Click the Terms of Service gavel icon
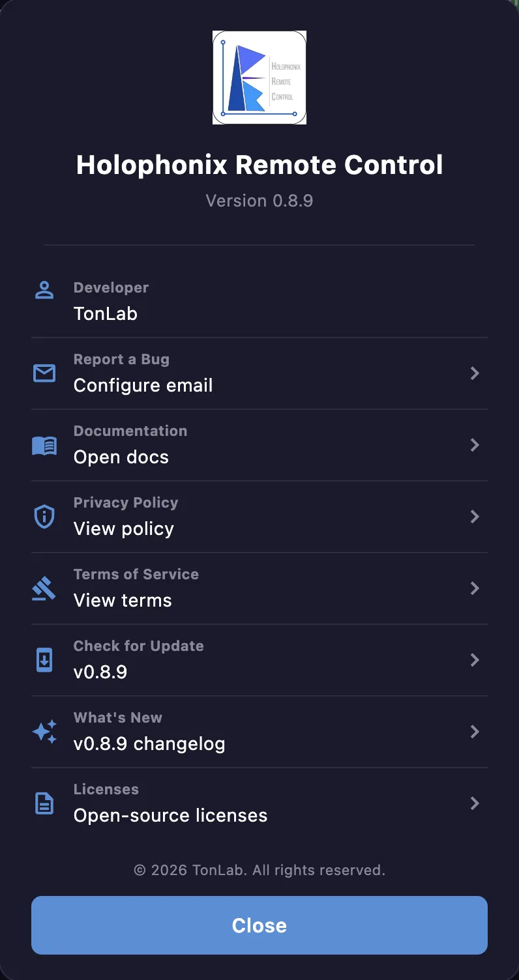This screenshot has height=980, width=519. [44, 588]
